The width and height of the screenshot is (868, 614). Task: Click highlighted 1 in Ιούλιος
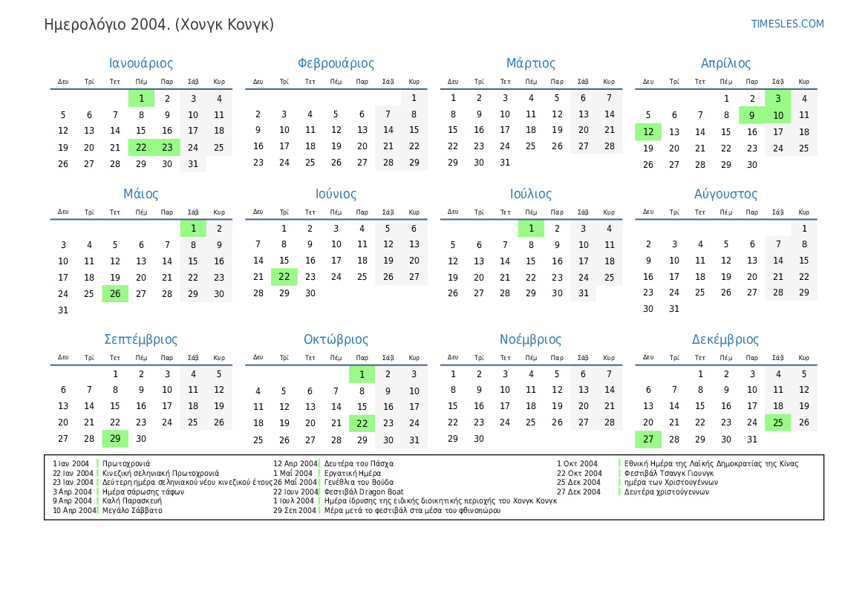(x=531, y=228)
